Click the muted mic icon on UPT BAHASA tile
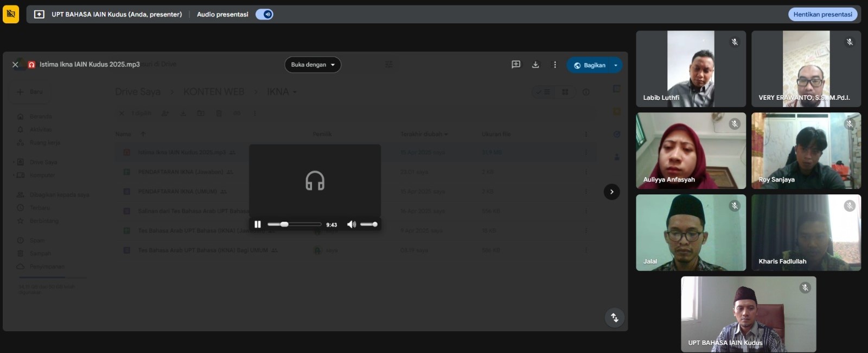 pos(805,288)
